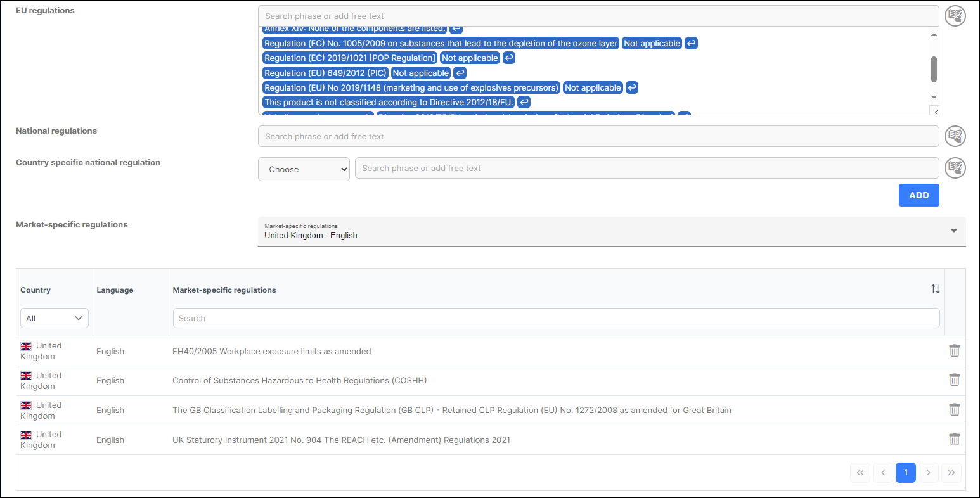This screenshot has width=980, height=498.
Task: Open phrase library icon for Country specific national regulation
Action: (x=955, y=168)
